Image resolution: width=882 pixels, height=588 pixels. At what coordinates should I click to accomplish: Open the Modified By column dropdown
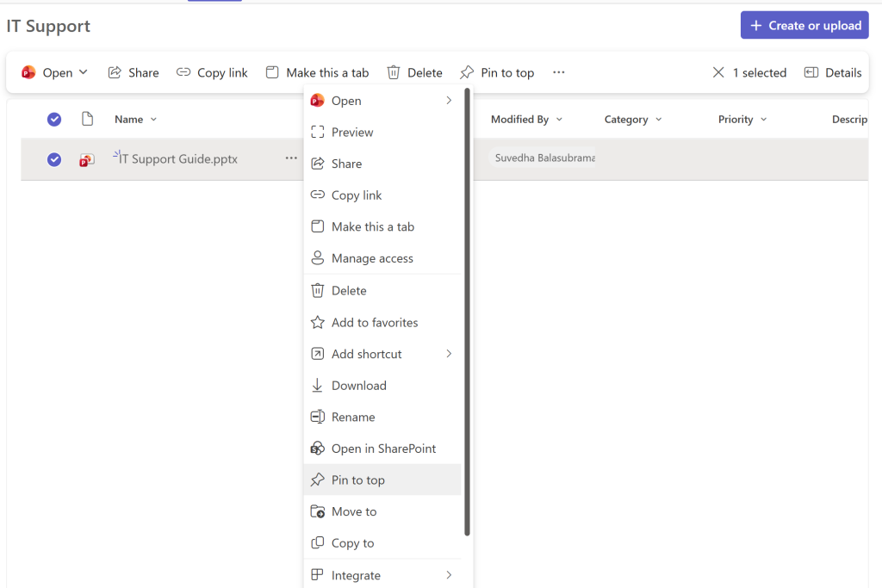tap(559, 119)
